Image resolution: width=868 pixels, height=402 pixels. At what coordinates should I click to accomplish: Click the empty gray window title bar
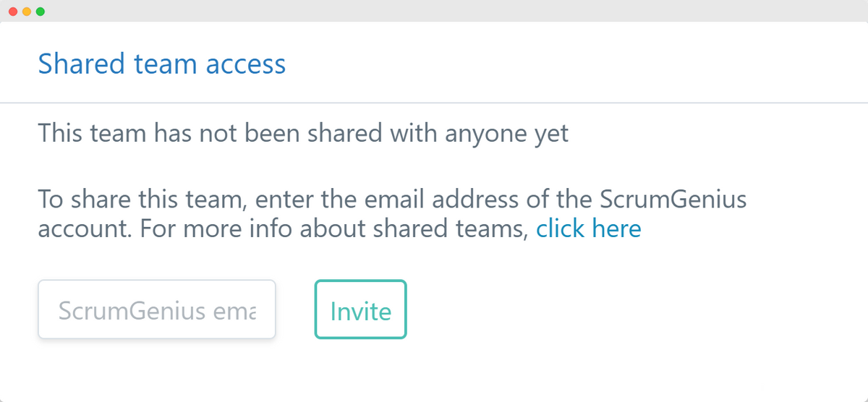434,11
